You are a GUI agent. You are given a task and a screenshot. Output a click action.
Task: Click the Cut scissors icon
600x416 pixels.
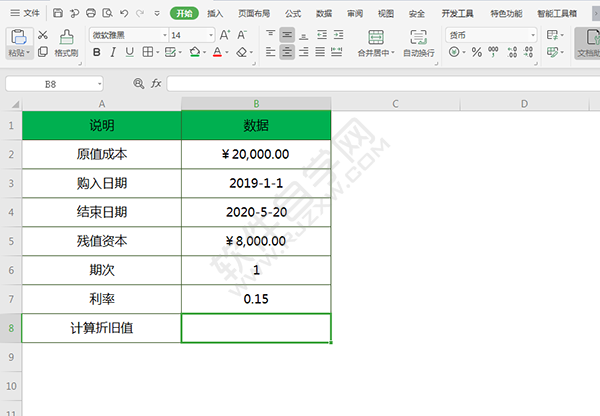(x=43, y=35)
